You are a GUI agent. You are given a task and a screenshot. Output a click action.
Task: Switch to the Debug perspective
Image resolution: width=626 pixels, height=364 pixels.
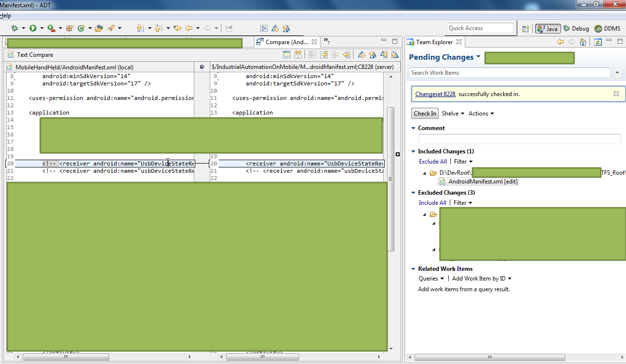[576, 29]
